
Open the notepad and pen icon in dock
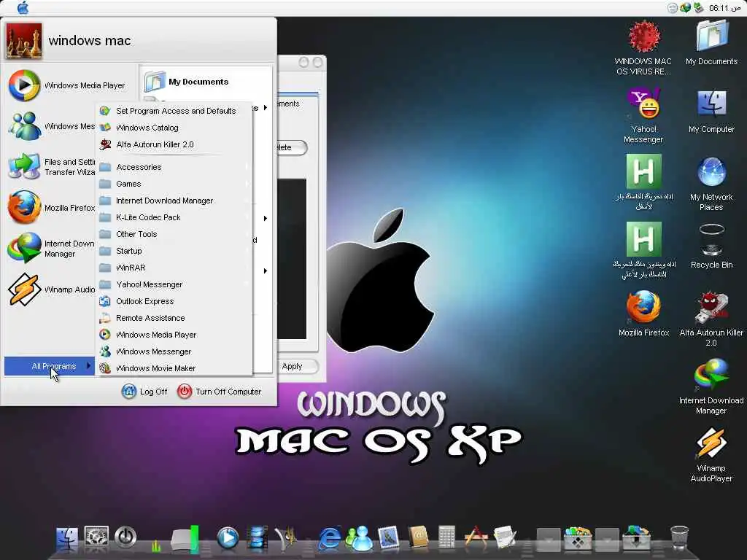point(505,538)
